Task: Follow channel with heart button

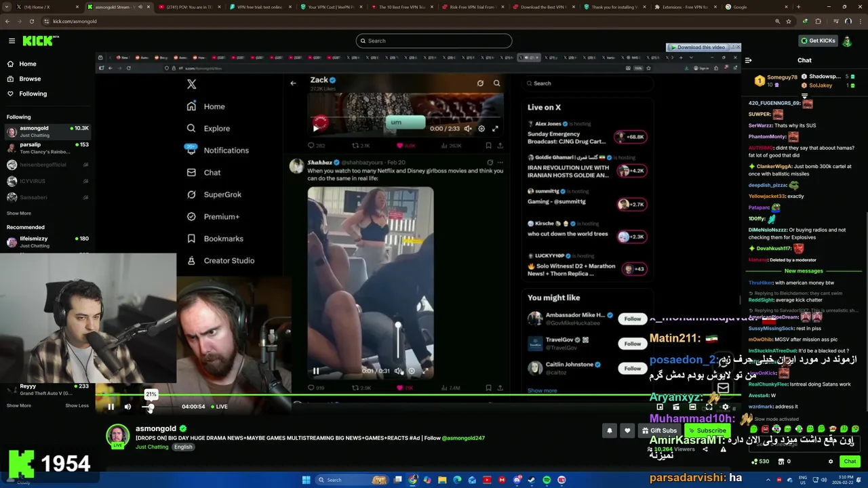Action: pyautogui.click(x=627, y=430)
